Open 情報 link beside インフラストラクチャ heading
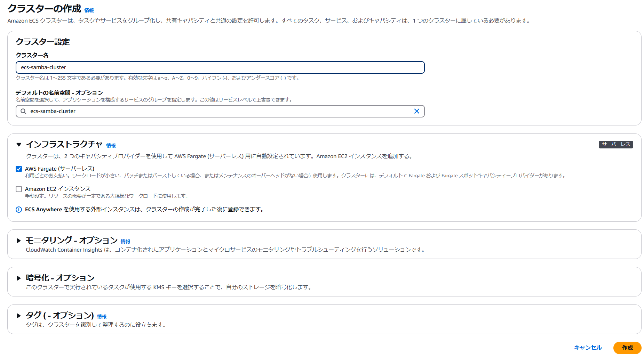Viewport: 644px width, 358px height. pos(111,146)
